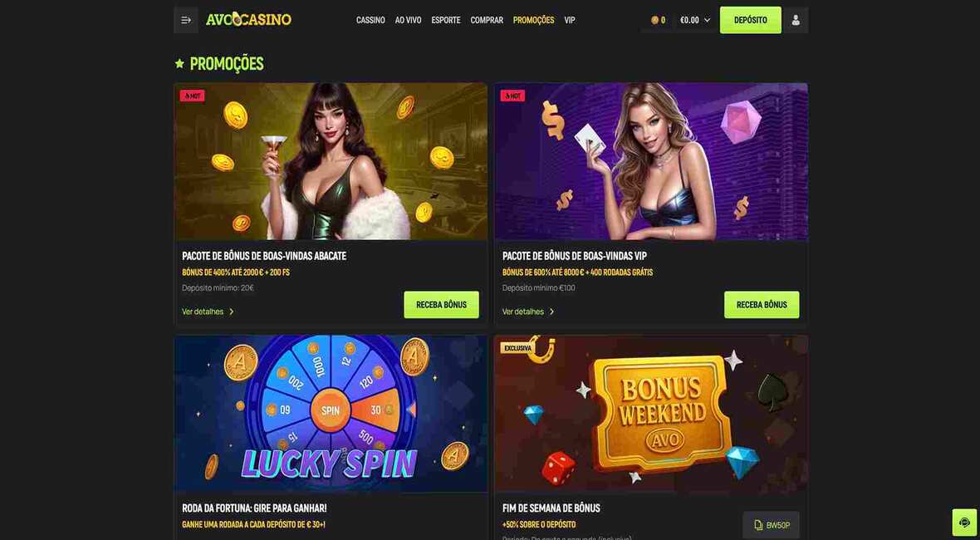
Task: Click Receba Bônus for the VIP package
Action: coord(762,304)
